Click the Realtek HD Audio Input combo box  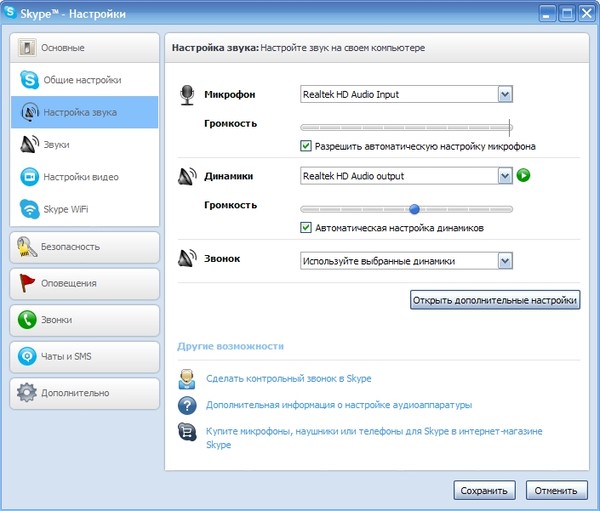(x=406, y=94)
